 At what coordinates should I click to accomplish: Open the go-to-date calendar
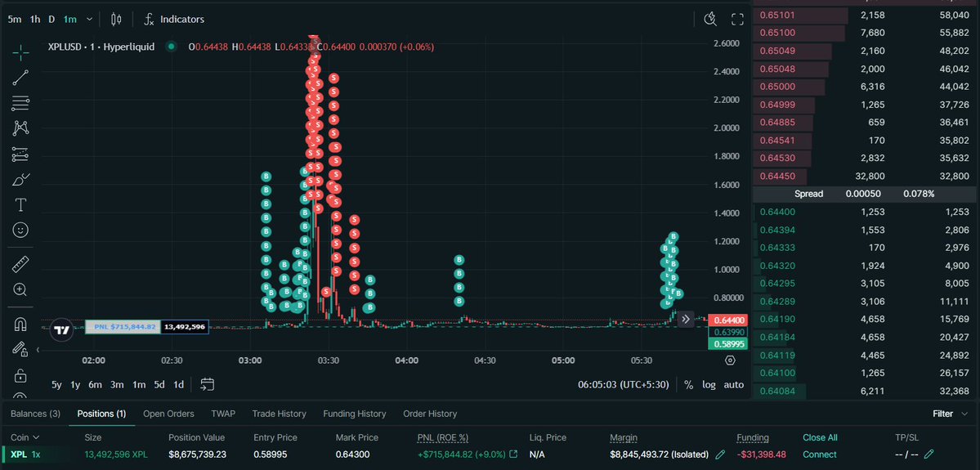pyautogui.click(x=207, y=384)
